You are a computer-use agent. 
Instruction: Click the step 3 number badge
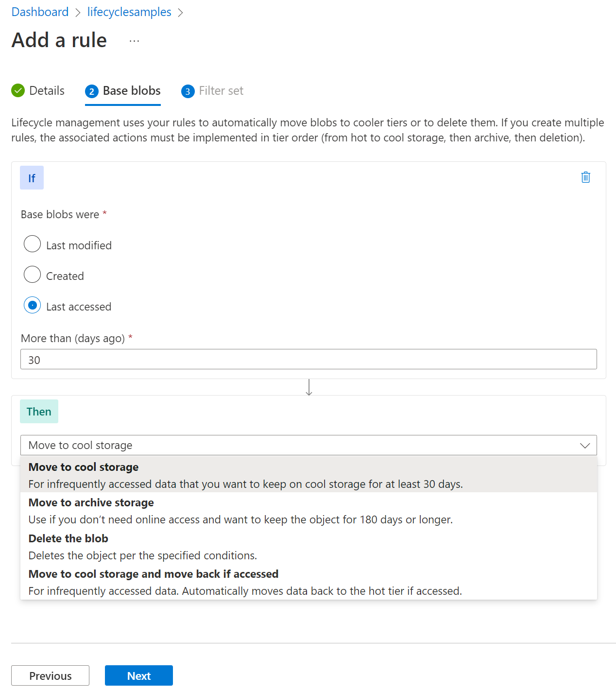point(188,91)
